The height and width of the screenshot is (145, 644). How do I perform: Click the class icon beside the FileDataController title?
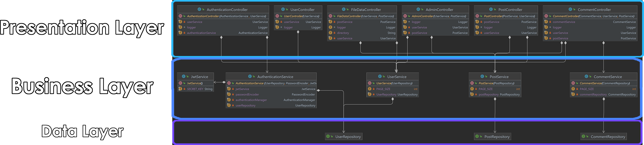343,10
